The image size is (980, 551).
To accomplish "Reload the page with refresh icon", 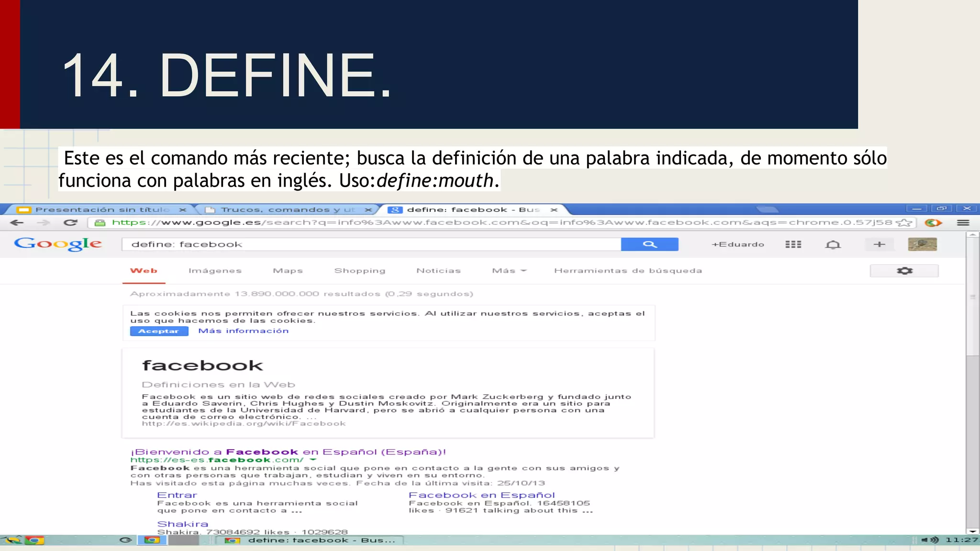I will (x=70, y=223).
